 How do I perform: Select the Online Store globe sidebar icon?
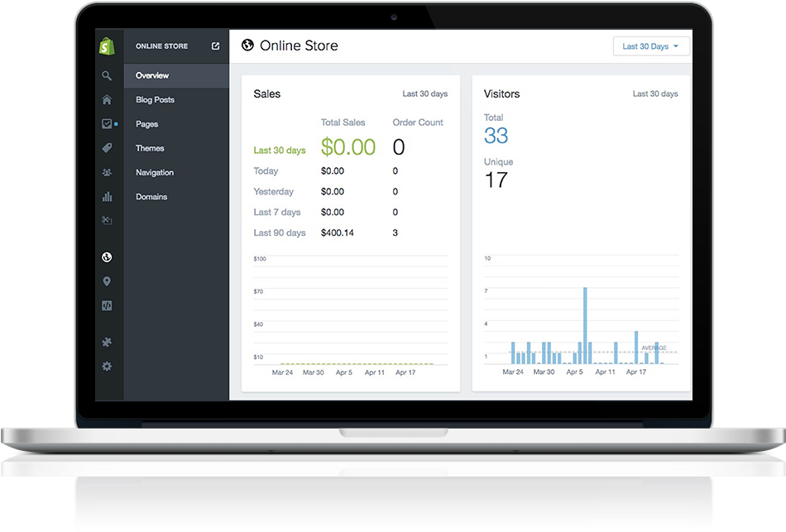tap(107, 257)
